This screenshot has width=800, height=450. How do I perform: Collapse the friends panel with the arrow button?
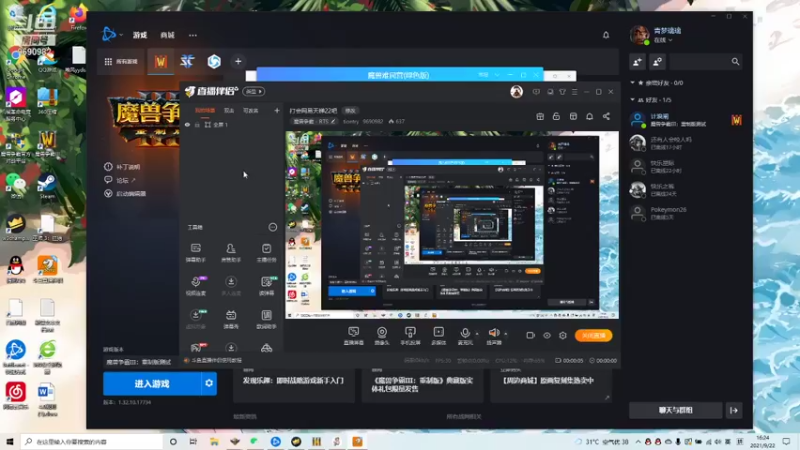[x=734, y=410]
